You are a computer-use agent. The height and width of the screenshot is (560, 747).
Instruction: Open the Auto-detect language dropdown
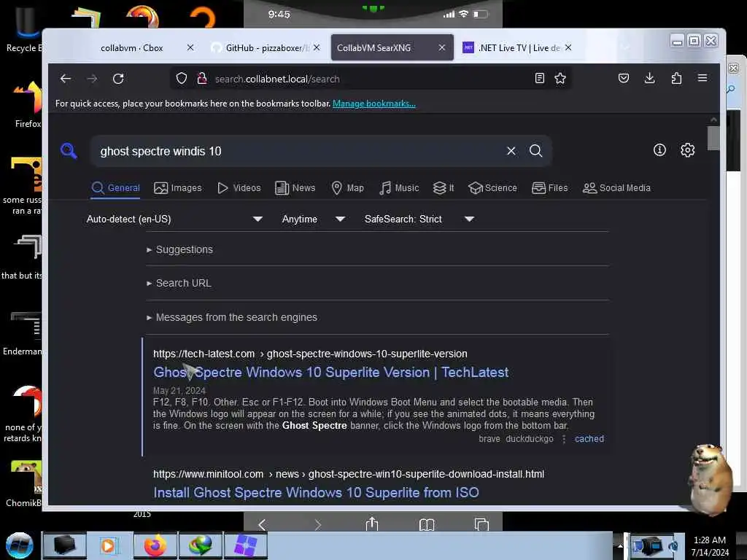click(x=174, y=219)
